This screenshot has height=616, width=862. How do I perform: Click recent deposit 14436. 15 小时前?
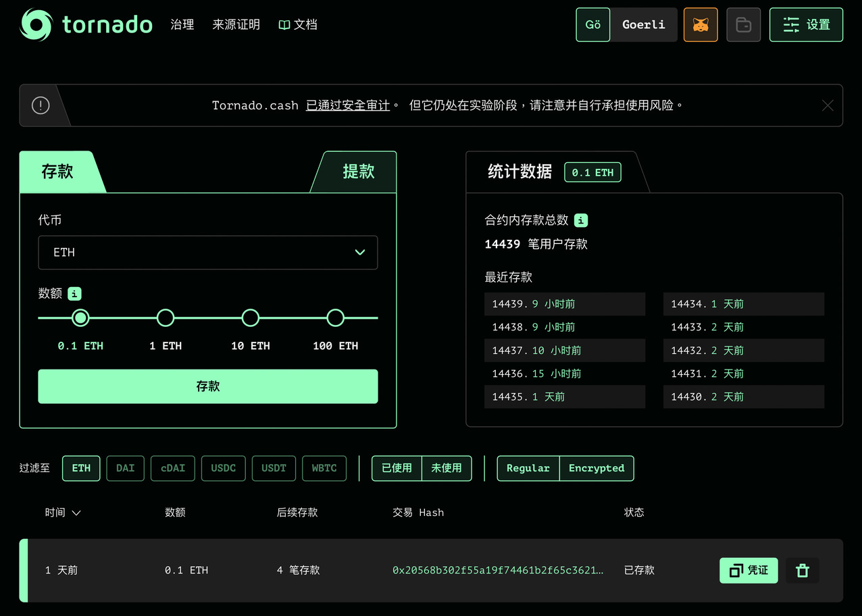click(x=565, y=374)
